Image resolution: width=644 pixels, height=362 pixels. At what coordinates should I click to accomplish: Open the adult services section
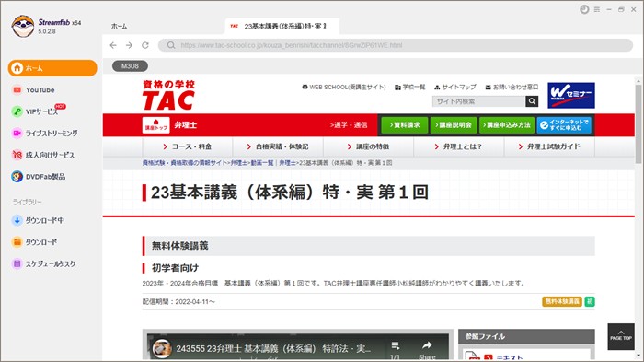43,155
